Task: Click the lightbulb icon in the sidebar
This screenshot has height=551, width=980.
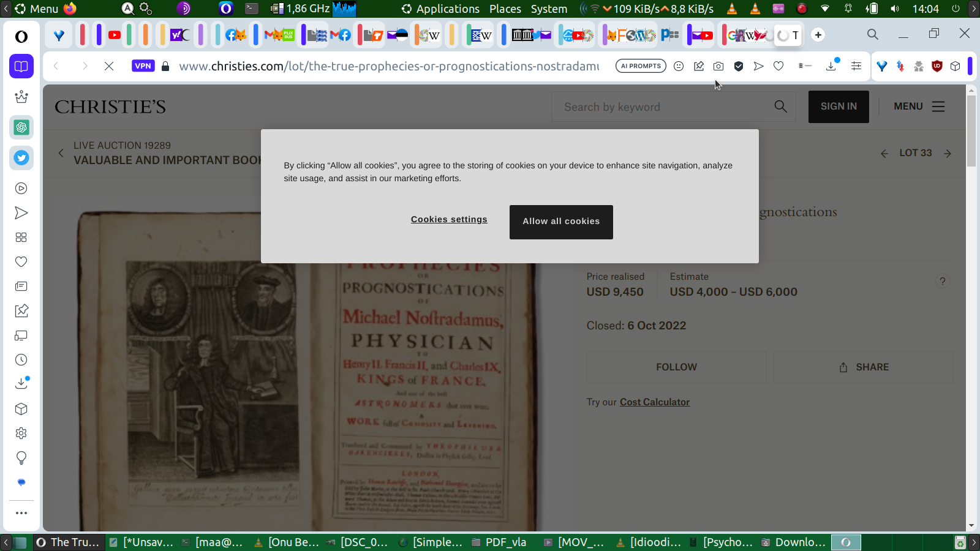Action: coord(21,458)
